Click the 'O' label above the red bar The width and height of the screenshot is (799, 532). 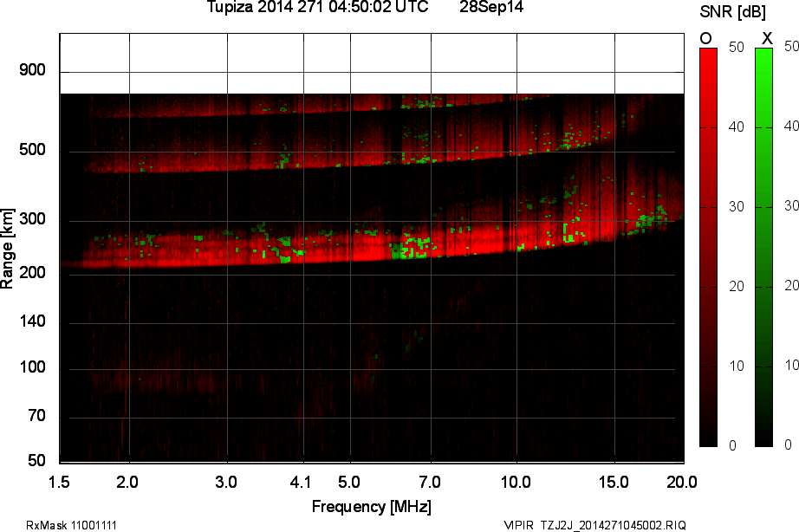[705, 39]
